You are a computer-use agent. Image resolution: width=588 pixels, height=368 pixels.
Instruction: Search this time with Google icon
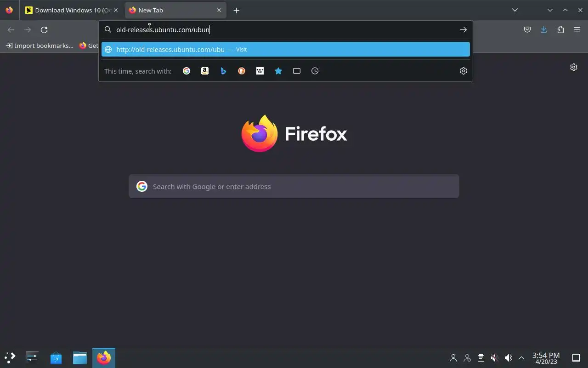pos(187,71)
